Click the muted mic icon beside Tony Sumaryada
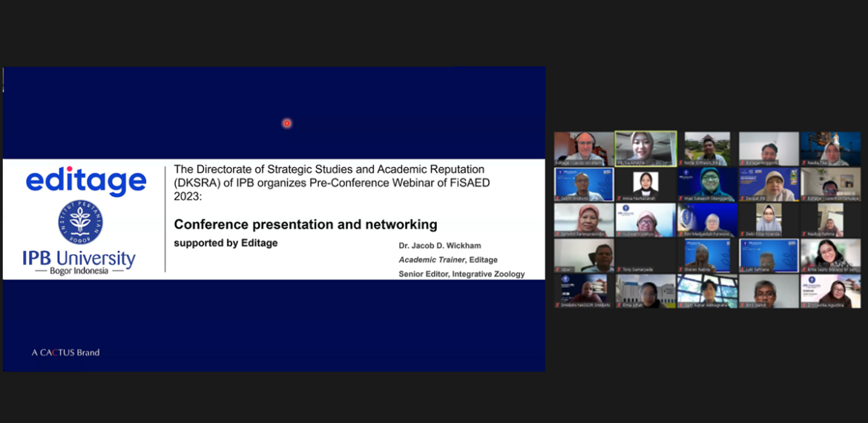 pos(619,269)
